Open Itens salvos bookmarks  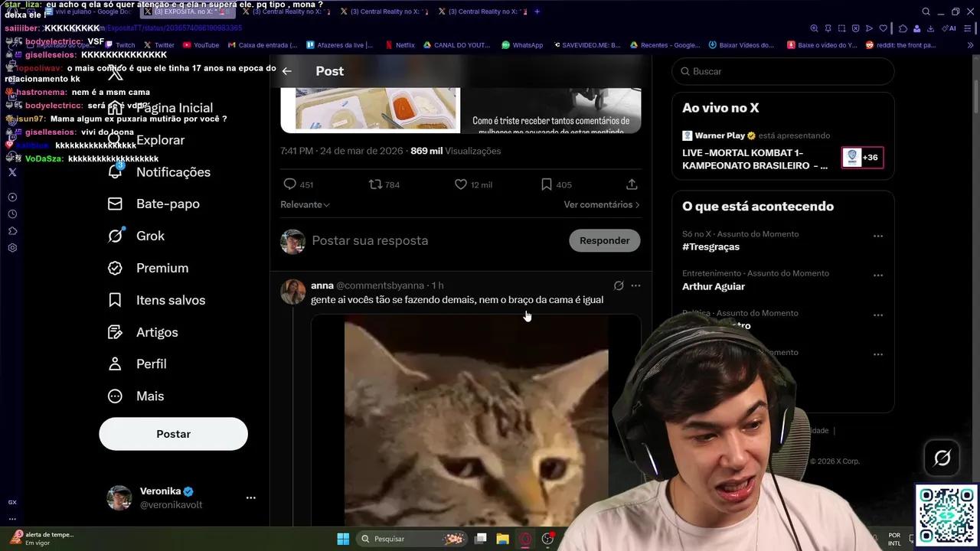point(156,300)
